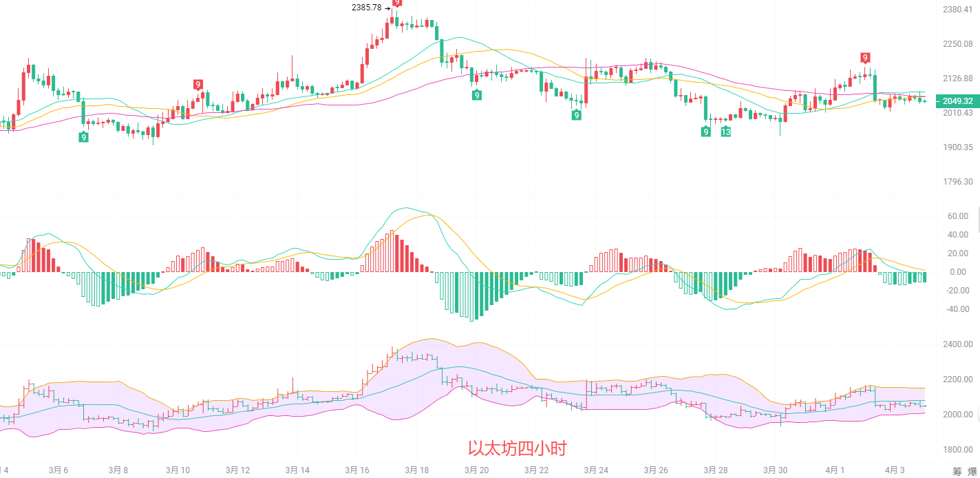Click the 0.00 level on the MACD axis
This screenshot has height=478, width=980.
click(957, 272)
